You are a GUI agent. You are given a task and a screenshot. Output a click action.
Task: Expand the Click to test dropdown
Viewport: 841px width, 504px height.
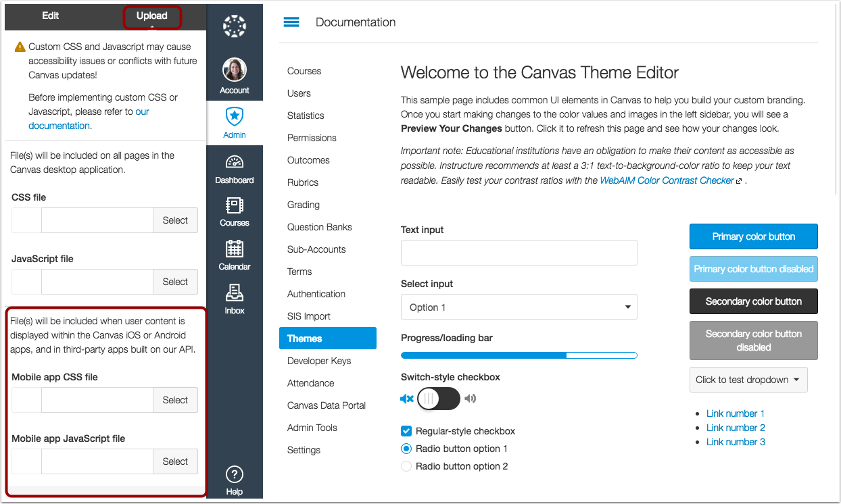pos(748,380)
